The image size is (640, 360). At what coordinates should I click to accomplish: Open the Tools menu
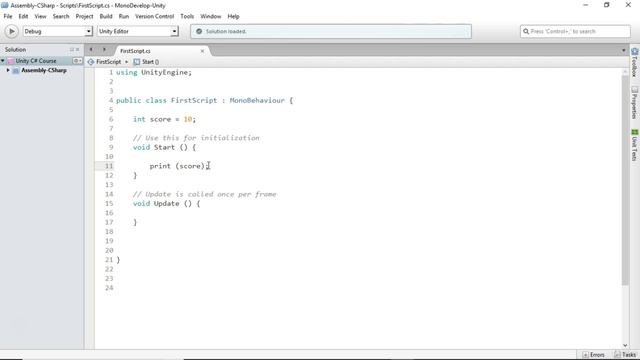(187, 16)
